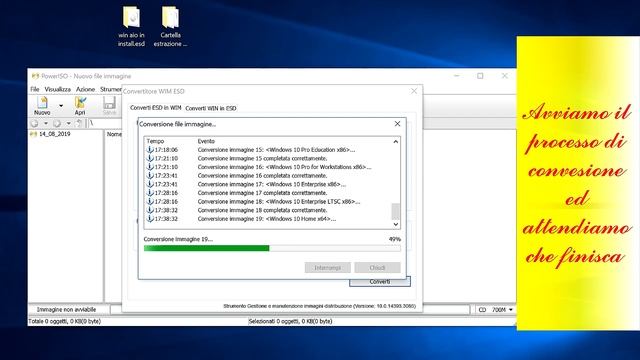Expand the forward navigation history dropdown
640x360 pixels.
click(69, 123)
